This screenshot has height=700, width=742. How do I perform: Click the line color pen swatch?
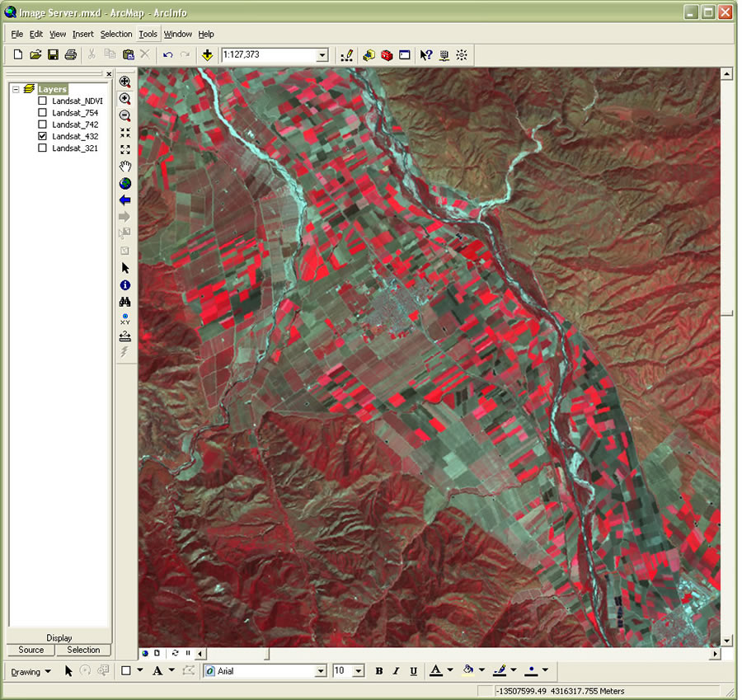coord(500,670)
